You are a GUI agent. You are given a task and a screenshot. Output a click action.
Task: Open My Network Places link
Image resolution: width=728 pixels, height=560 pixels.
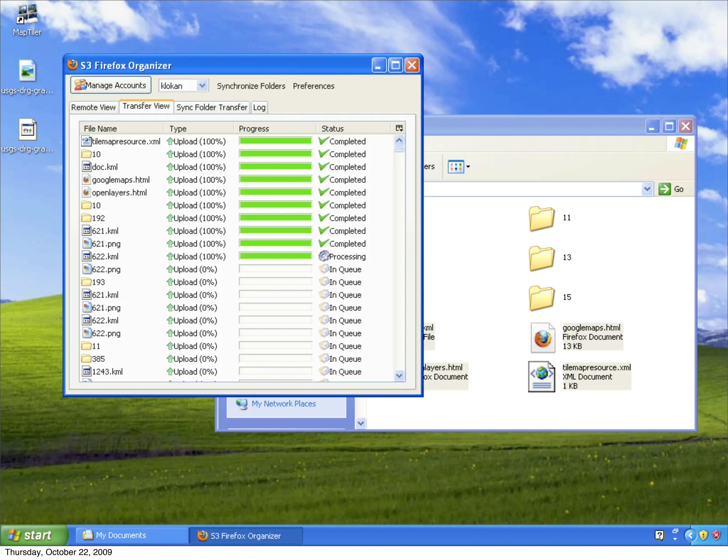(283, 404)
